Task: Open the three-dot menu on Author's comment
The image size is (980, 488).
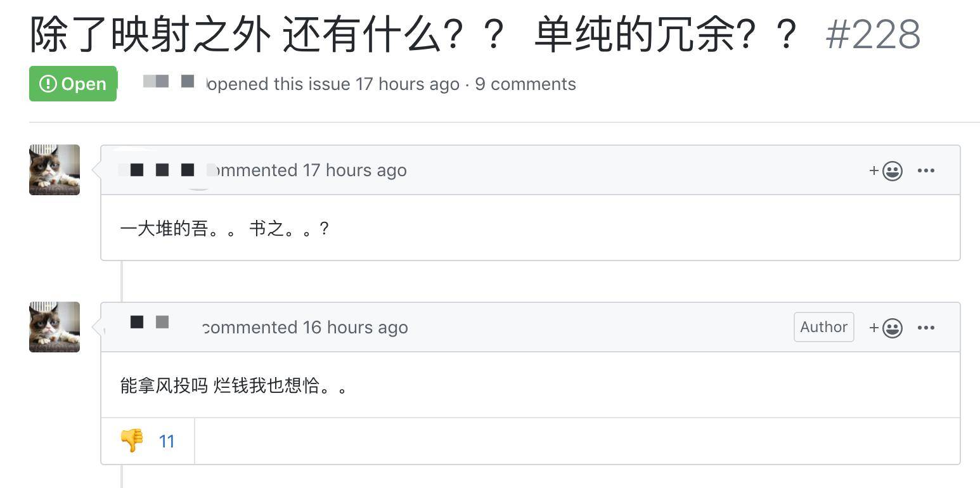Action: coord(925,328)
